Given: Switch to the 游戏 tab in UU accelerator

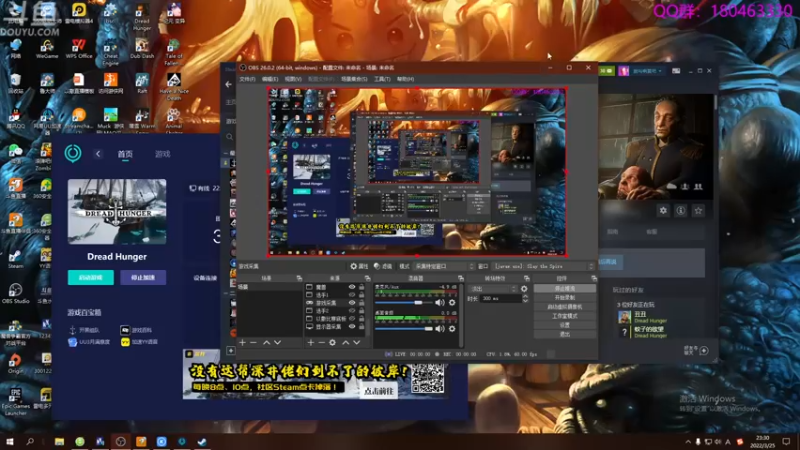Looking at the screenshot, I should [x=162, y=154].
